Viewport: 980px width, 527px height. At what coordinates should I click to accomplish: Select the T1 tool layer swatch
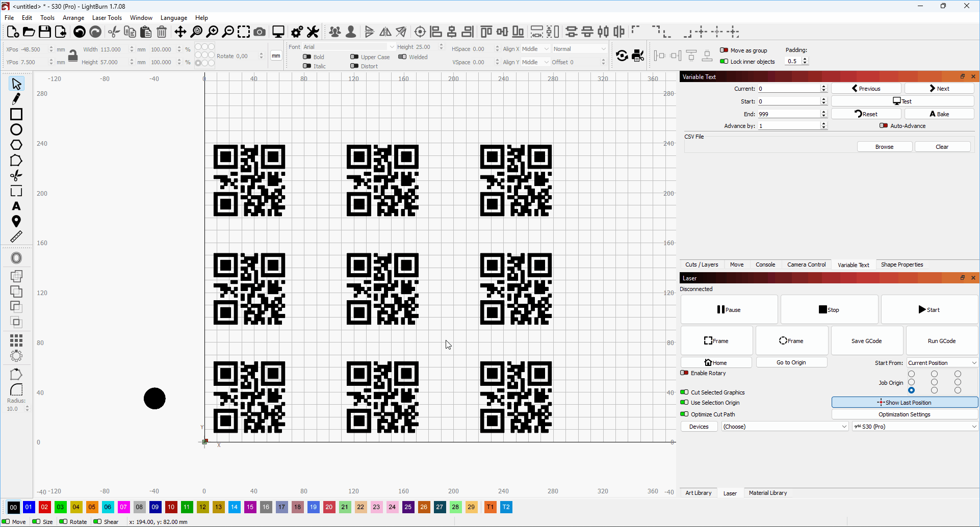coord(490,507)
